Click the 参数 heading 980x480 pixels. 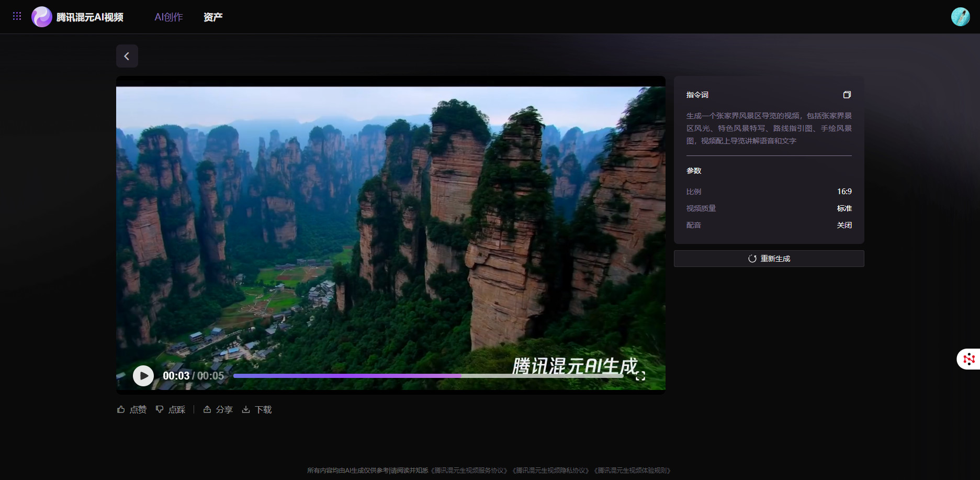(x=694, y=171)
